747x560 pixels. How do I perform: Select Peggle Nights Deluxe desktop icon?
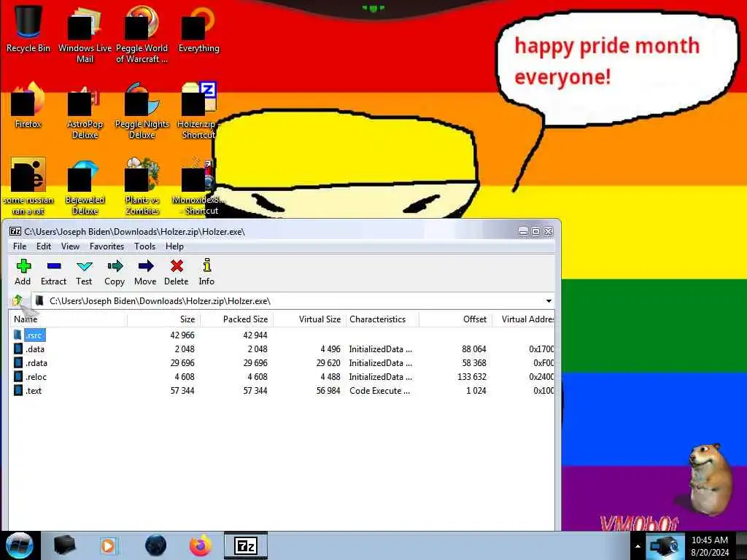142,111
